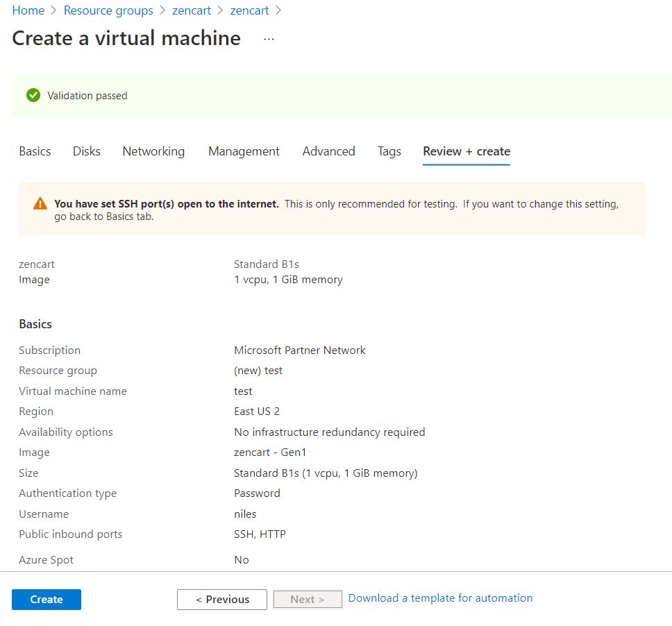Go to the Management tab
672x626 pixels.
pyautogui.click(x=244, y=151)
